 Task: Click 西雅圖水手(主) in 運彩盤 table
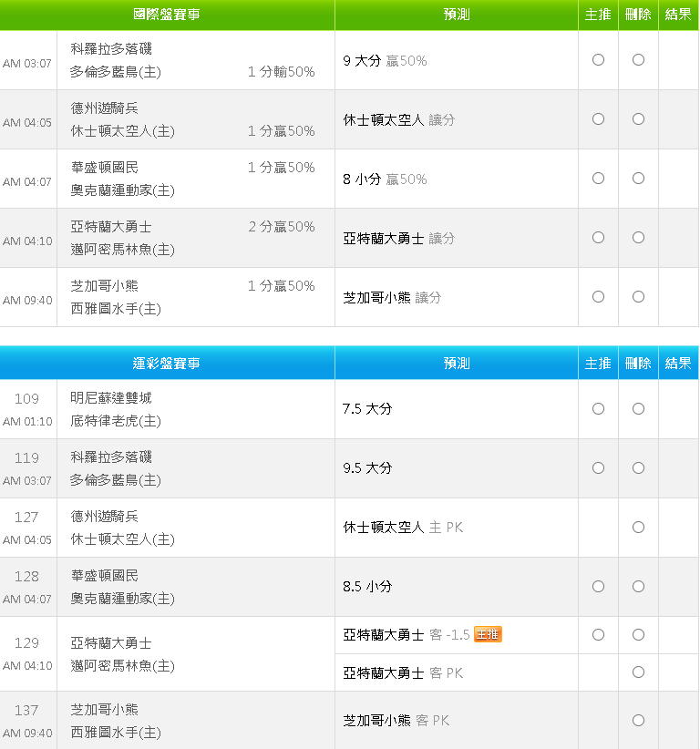[116, 733]
